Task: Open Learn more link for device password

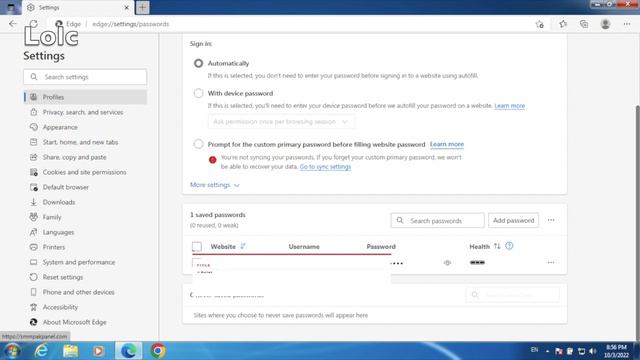Action: tap(509, 106)
